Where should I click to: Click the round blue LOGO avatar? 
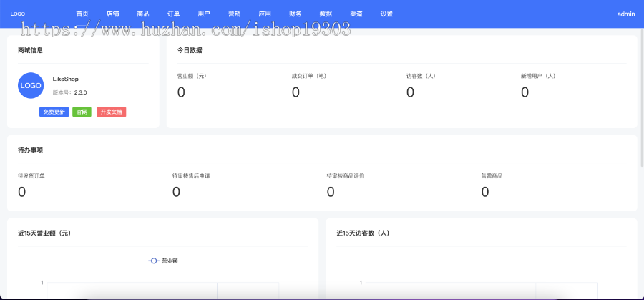31,85
